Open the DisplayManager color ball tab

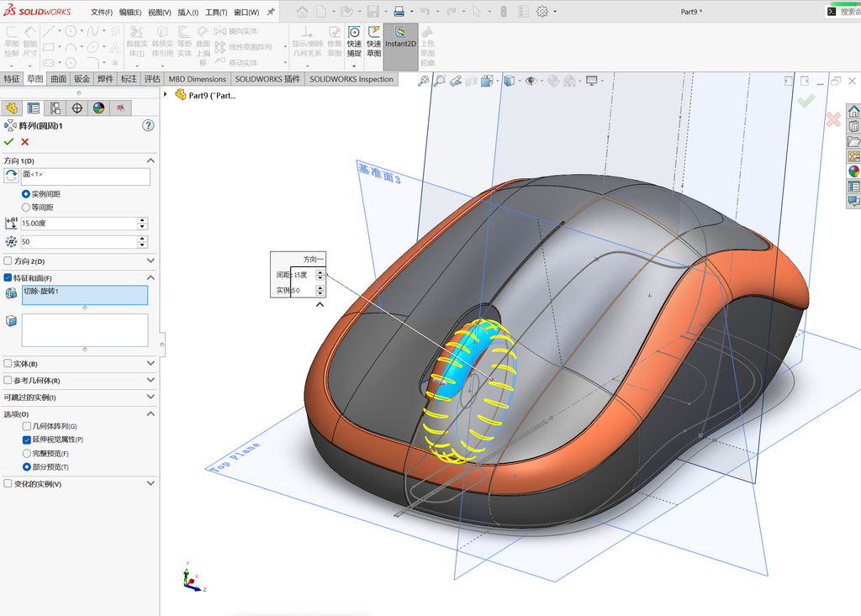pos(98,108)
